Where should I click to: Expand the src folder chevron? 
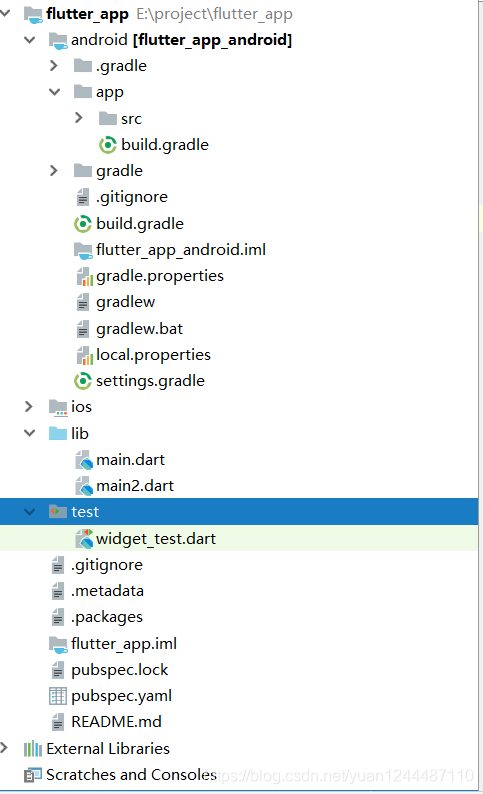pyautogui.click(x=78, y=118)
